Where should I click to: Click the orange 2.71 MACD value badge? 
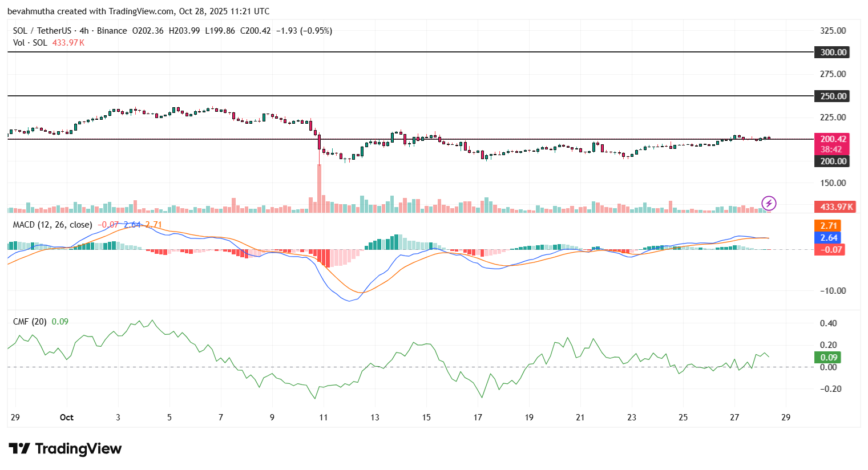[828, 226]
